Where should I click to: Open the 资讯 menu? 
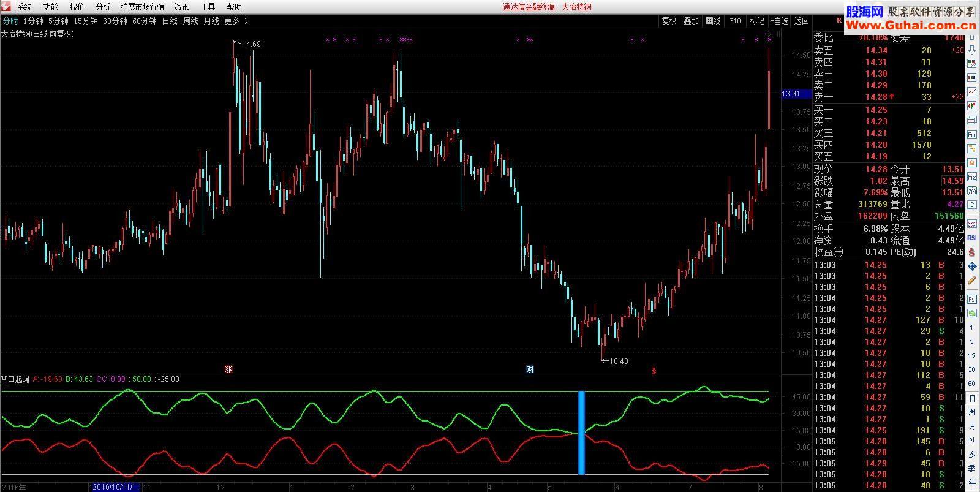tap(181, 7)
